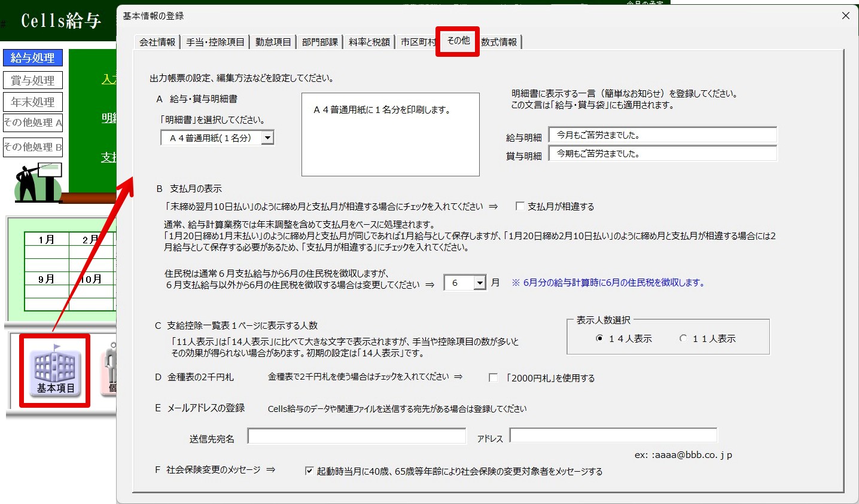Open the 基本項目 building icon

coord(55,371)
